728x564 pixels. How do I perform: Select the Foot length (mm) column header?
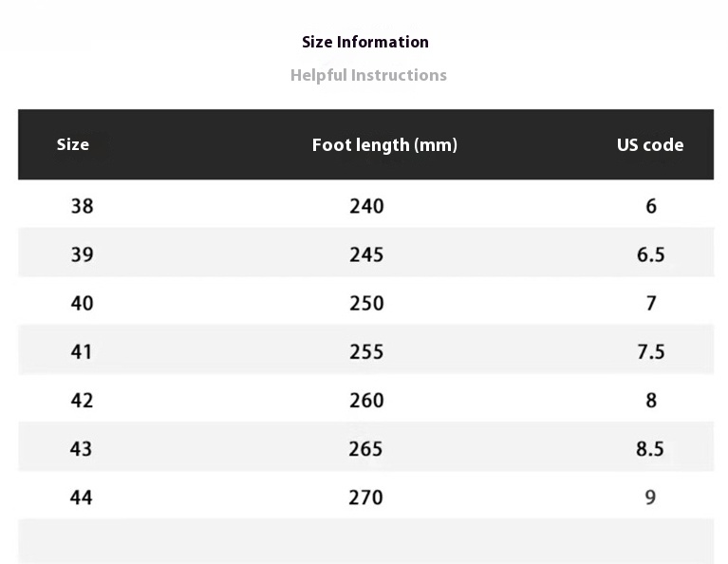click(384, 145)
